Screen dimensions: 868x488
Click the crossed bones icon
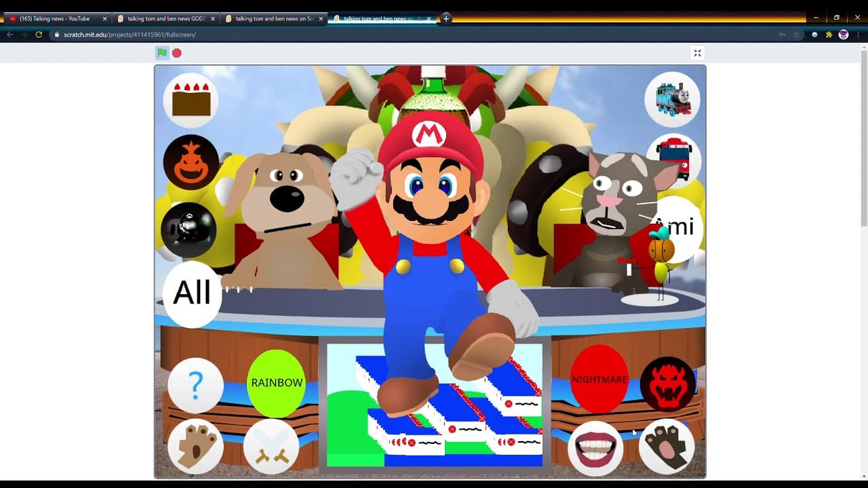click(271, 447)
